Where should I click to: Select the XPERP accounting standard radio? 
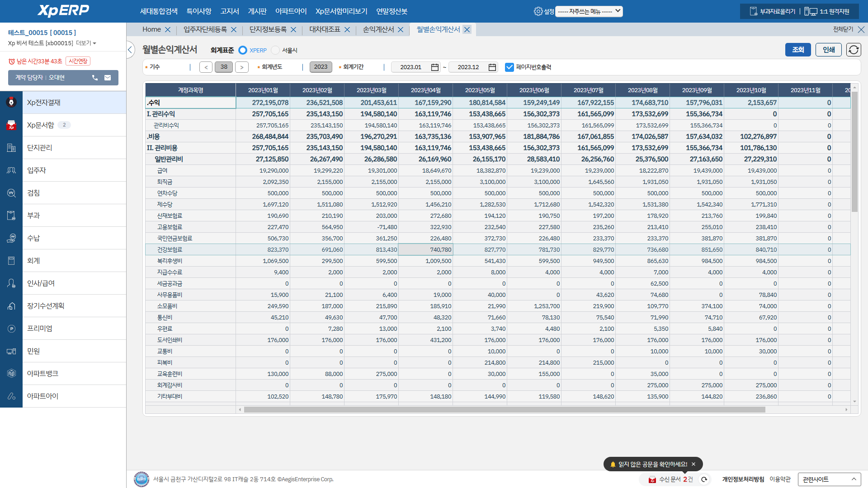(x=243, y=50)
